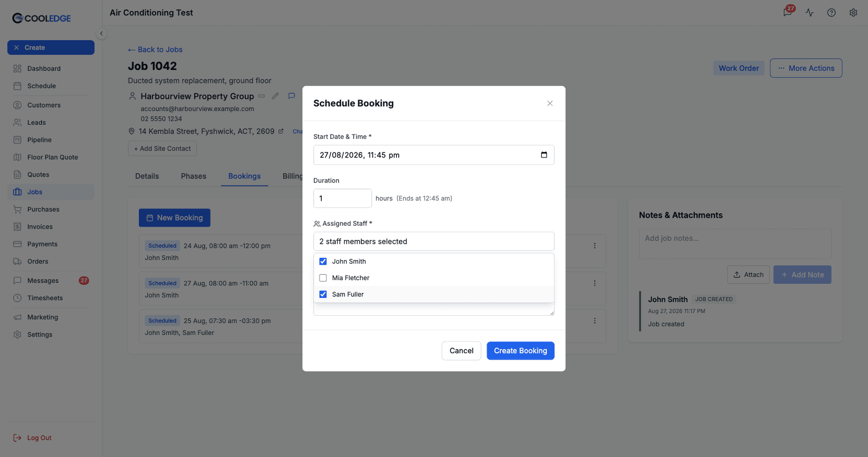The height and width of the screenshot is (457, 868).
Task: Click the Attach button
Action: tap(749, 275)
